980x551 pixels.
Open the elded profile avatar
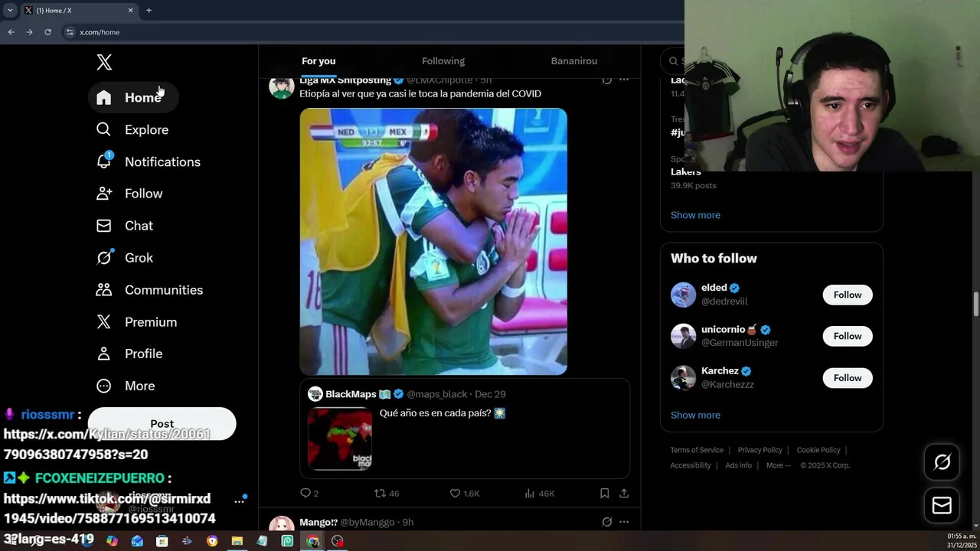coord(683,295)
